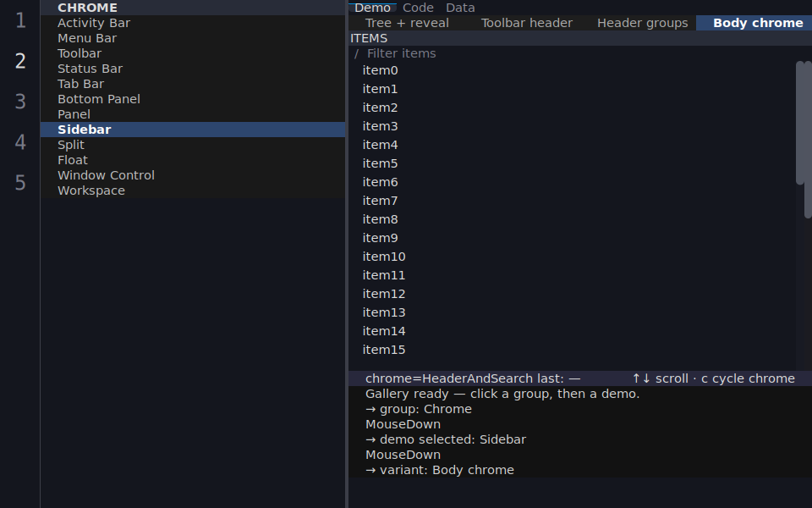Screen dimensions: 812x508
Task: Click the '→ demo selected: Sidebar' log line
Action: [x=446, y=439]
